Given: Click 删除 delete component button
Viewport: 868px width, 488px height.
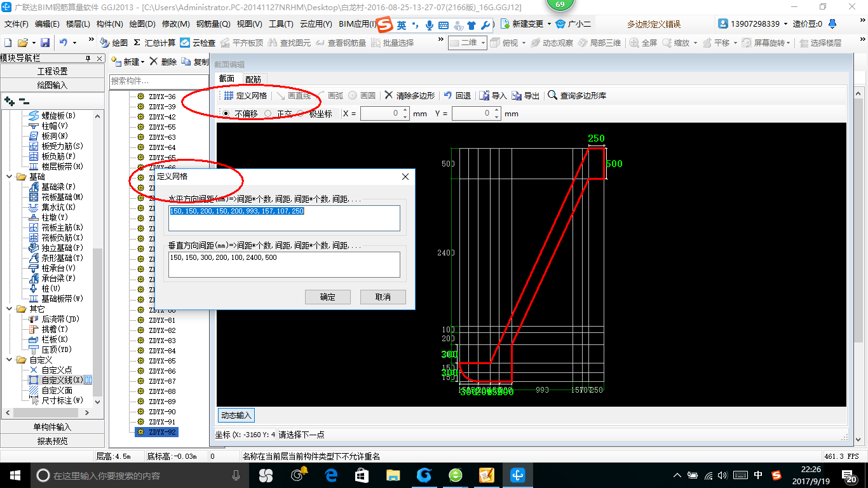Looking at the screenshot, I should [x=163, y=62].
